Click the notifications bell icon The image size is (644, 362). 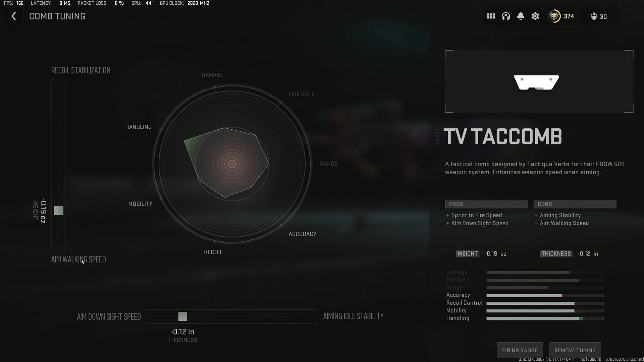click(x=521, y=16)
